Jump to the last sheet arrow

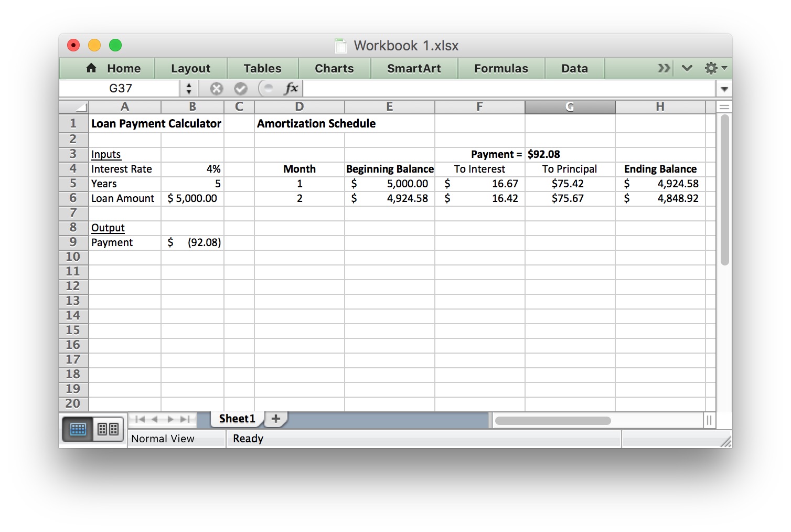185,419
